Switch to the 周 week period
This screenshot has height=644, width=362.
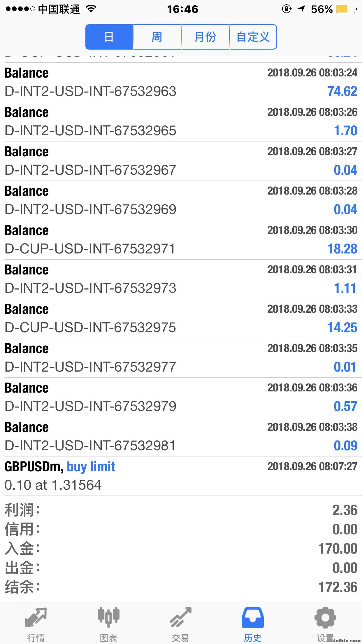click(x=157, y=37)
